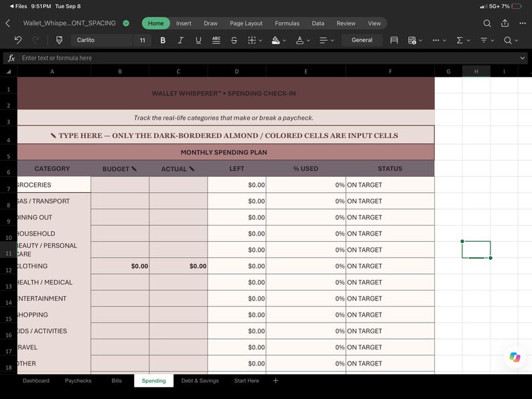Image resolution: width=532 pixels, height=399 pixels.
Task: Select the MONTHLY SPENDING PLAN header cell
Action: pyautogui.click(x=226, y=152)
